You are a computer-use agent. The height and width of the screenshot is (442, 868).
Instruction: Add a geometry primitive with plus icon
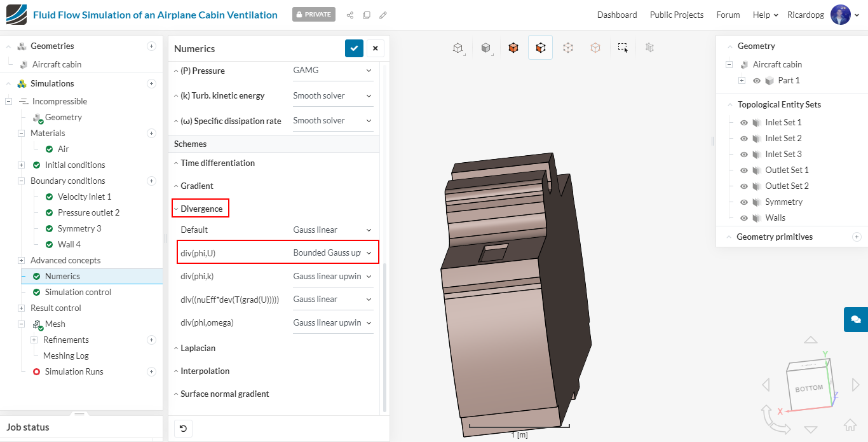pyautogui.click(x=857, y=237)
